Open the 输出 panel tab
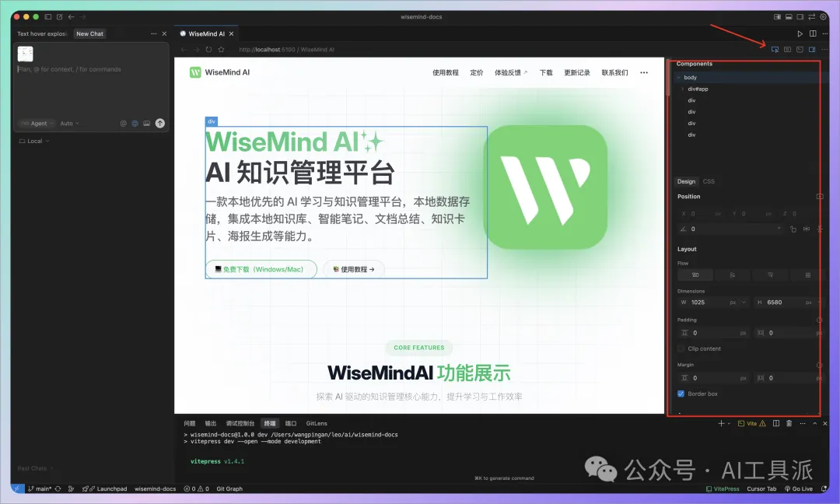Screen dimensions: 840x504 [211, 423]
